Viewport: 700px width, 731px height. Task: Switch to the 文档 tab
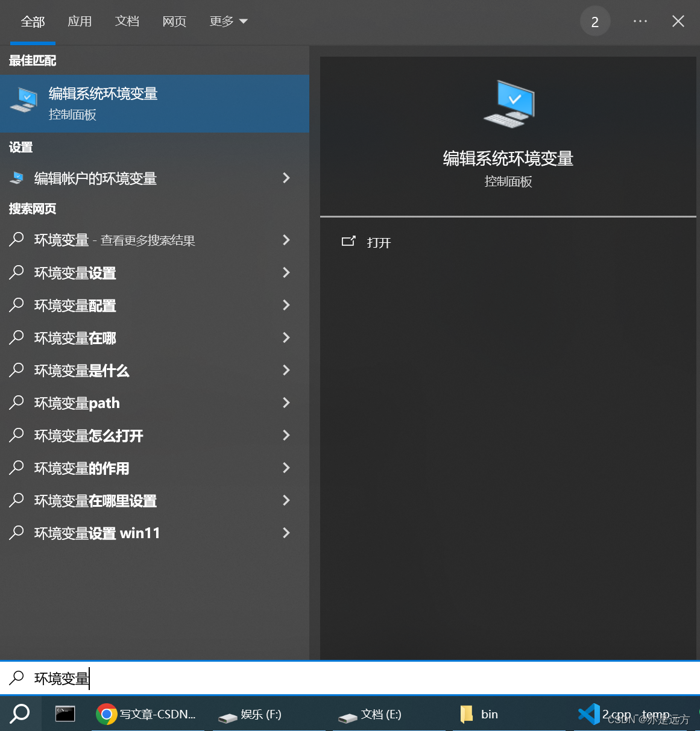tap(127, 20)
